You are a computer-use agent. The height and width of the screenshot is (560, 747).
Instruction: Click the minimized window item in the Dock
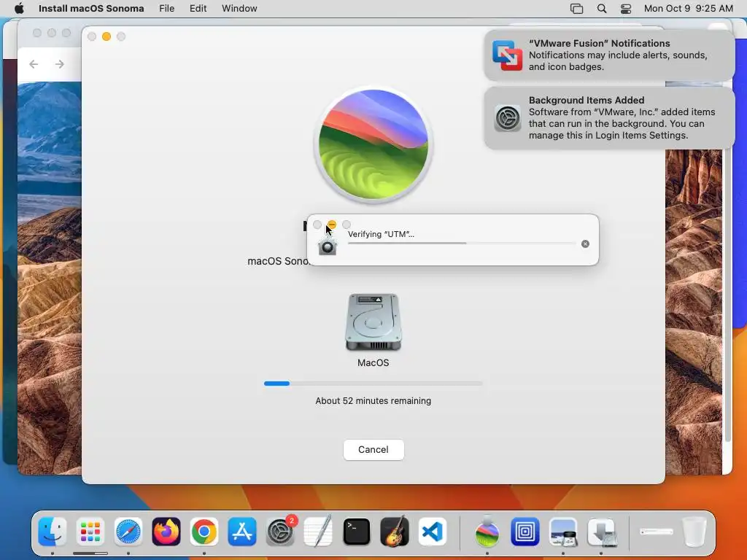click(x=656, y=532)
